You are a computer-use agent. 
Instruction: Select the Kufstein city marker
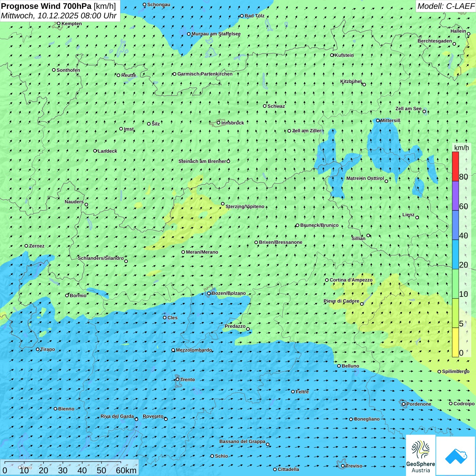[332, 55]
